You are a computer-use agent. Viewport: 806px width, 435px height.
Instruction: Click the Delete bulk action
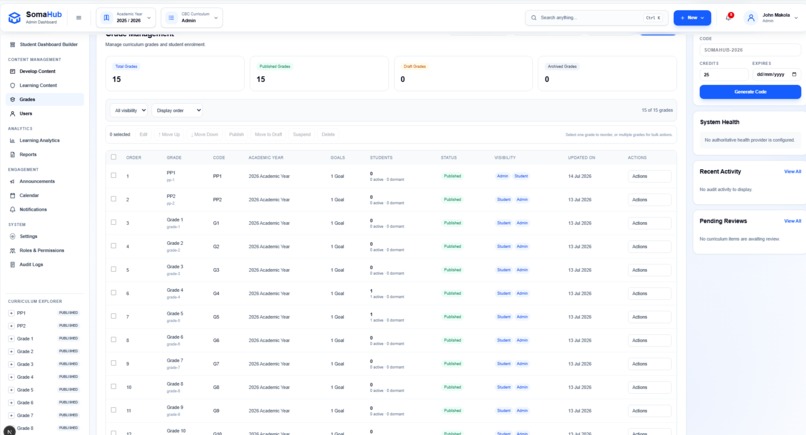click(328, 135)
